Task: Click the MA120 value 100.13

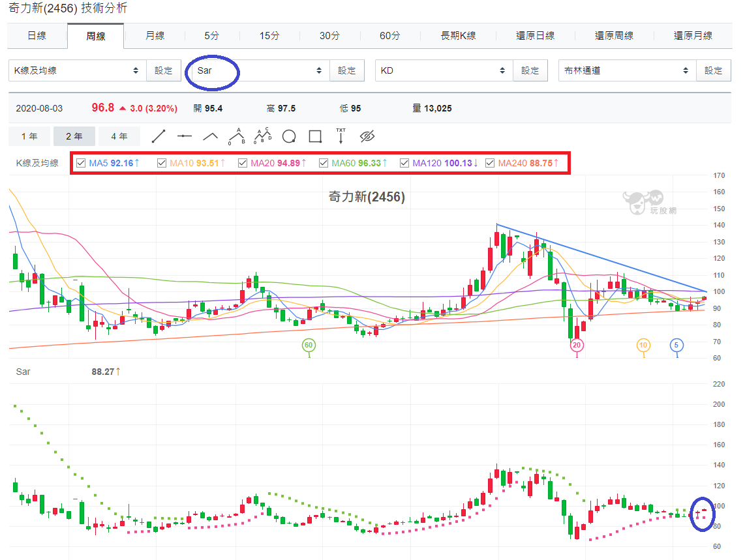Action: [x=458, y=163]
